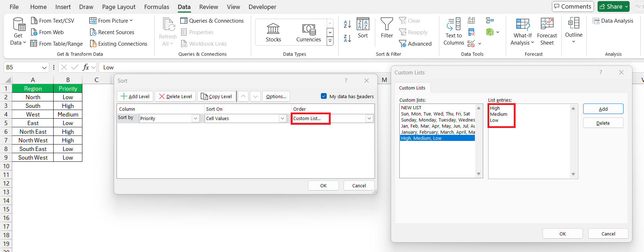
Task: Click the Insert Function fx icon
Action: 86,67
